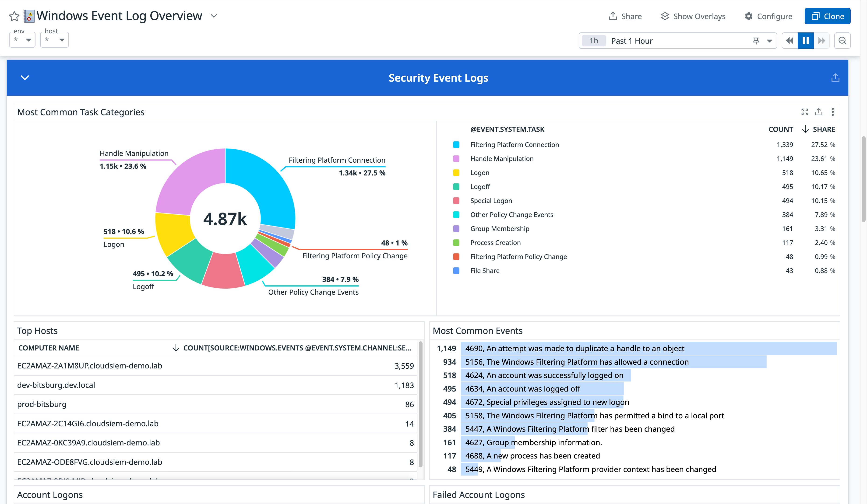The height and width of the screenshot is (504, 867).
Task: Zoom out the dashboard time range
Action: pos(842,40)
